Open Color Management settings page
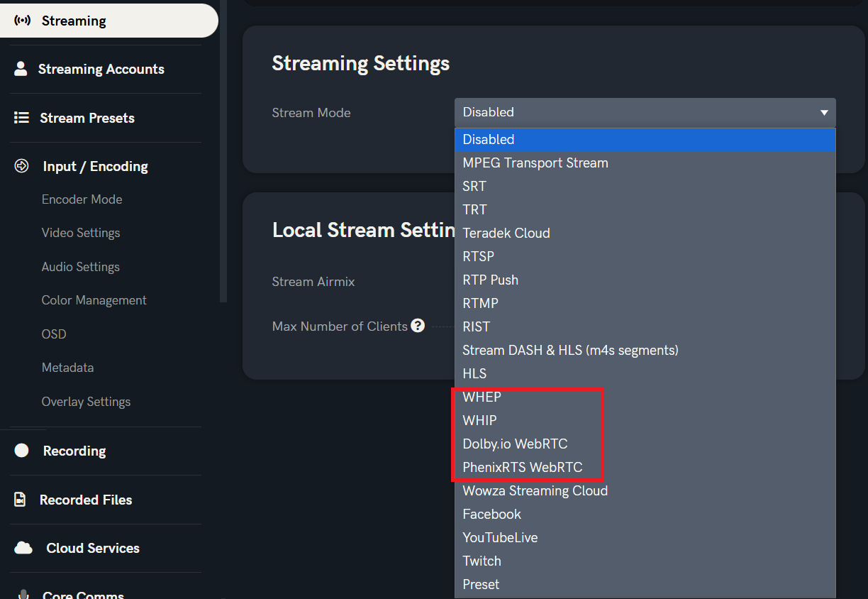 (94, 300)
